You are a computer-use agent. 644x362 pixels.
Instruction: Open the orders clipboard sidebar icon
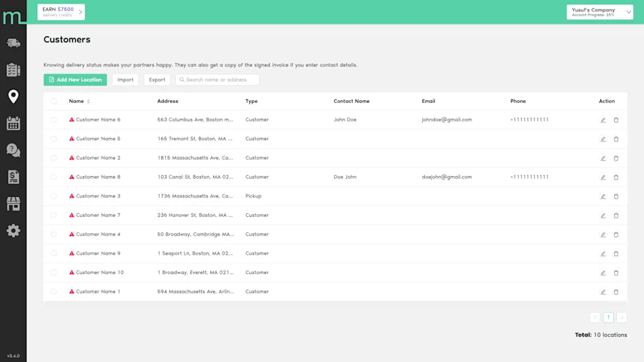(x=13, y=70)
